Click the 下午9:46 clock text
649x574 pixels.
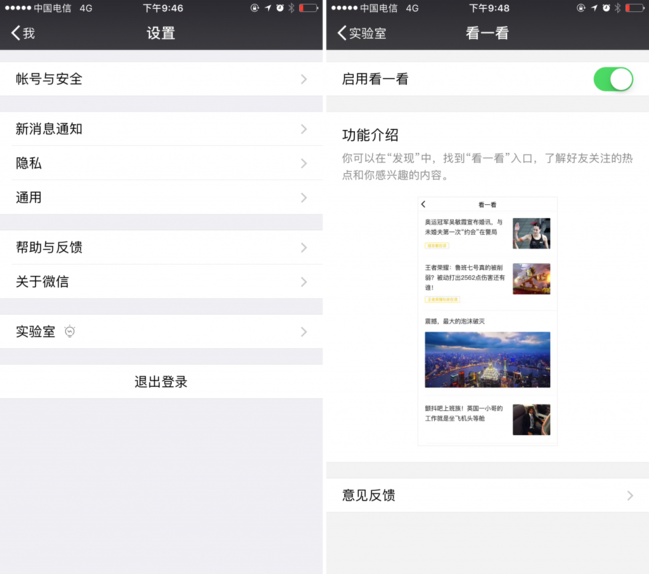coord(163,8)
